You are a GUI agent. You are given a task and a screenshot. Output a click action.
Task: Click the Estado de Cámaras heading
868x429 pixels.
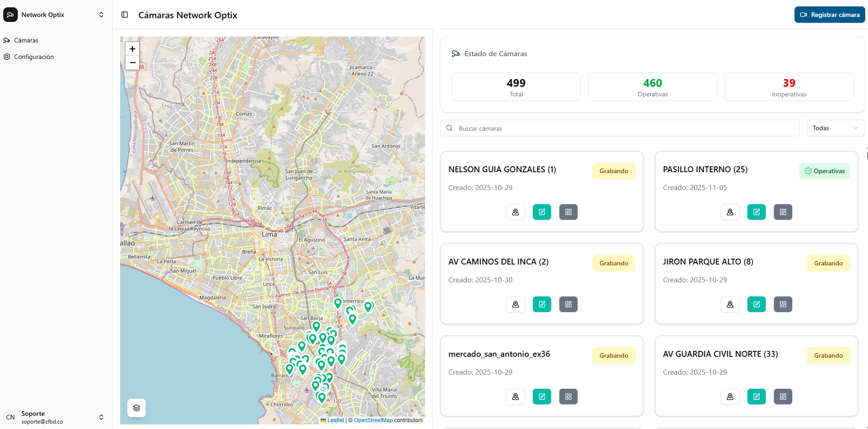[495, 54]
